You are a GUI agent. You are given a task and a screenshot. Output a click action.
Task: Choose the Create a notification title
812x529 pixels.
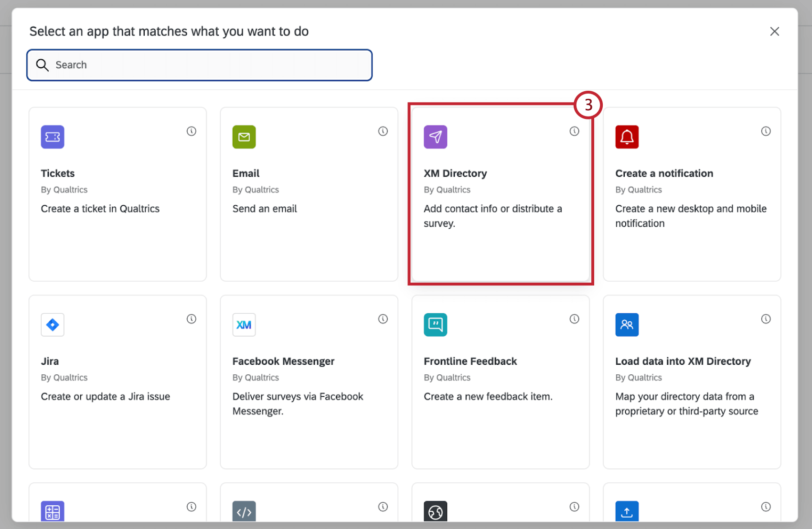(664, 173)
